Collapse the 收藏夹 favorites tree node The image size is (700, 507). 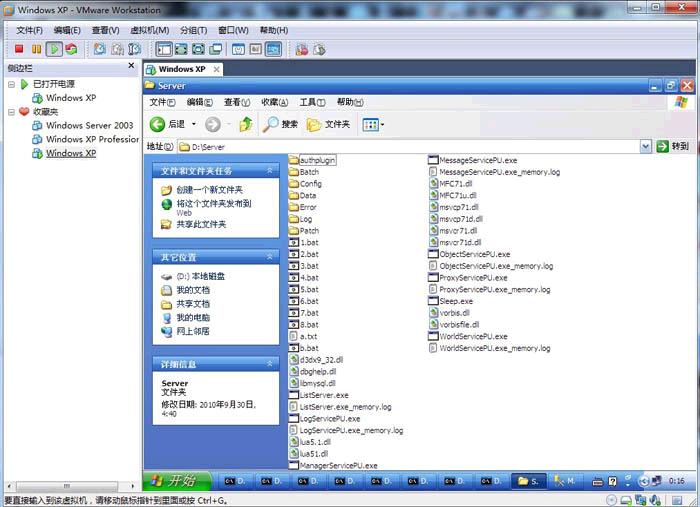click(12, 112)
